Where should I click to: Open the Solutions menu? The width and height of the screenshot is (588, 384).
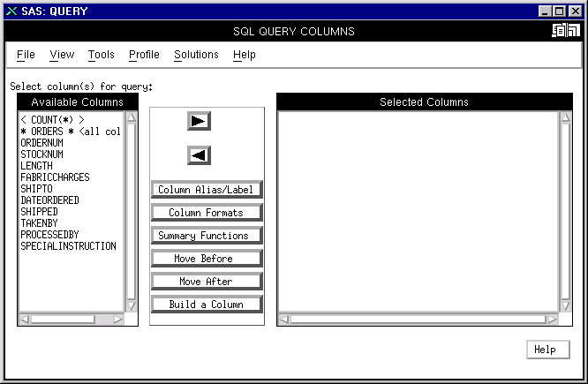point(196,55)
